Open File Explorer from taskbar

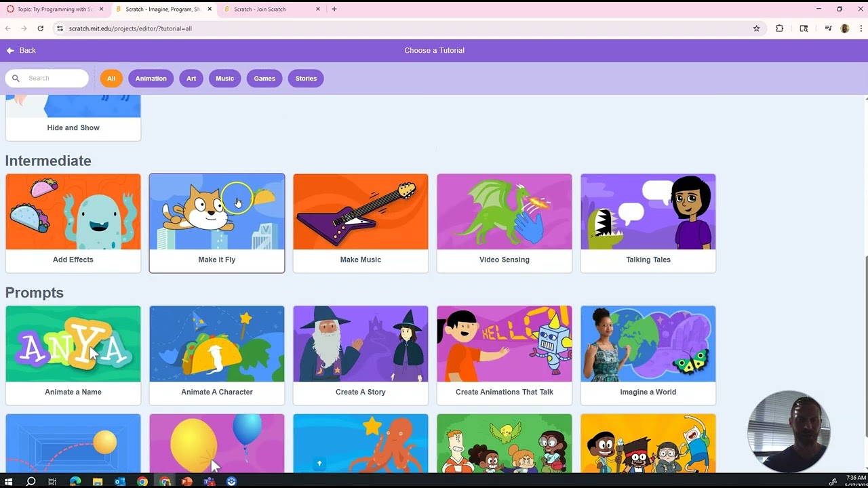tap(98, 481)
